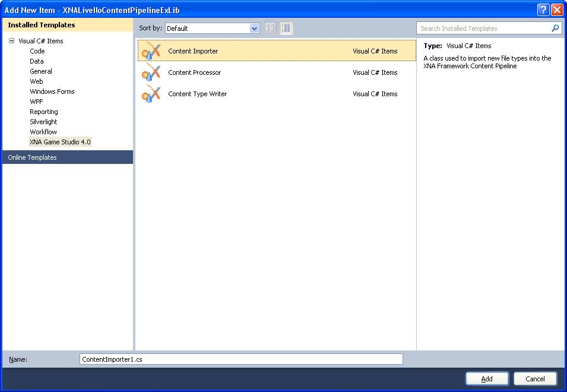Select the Content Type Writer template name

point(198,94)
